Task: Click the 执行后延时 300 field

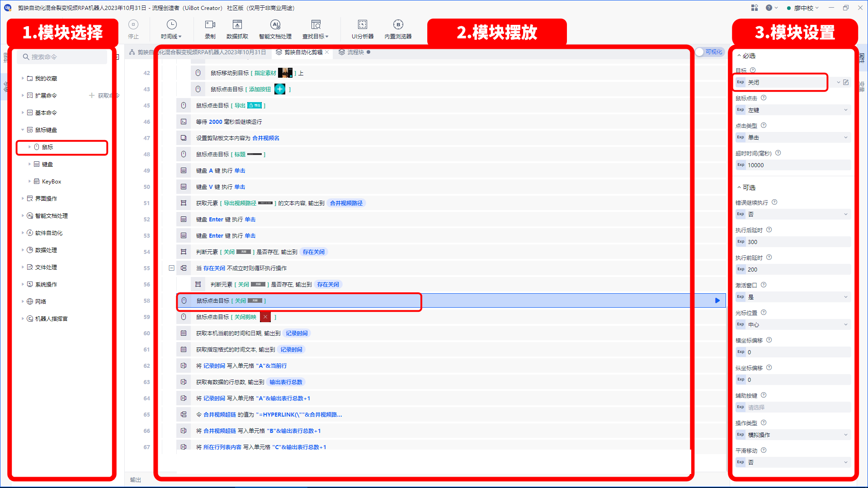Action: point(793,242)
